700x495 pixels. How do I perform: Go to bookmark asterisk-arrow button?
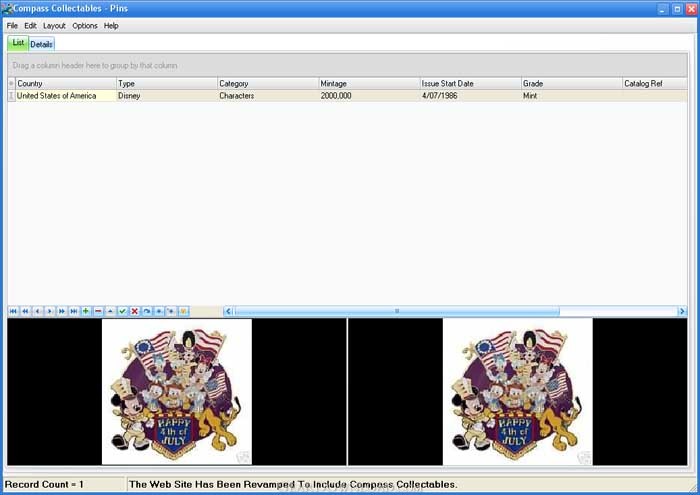tap(171, 311)
